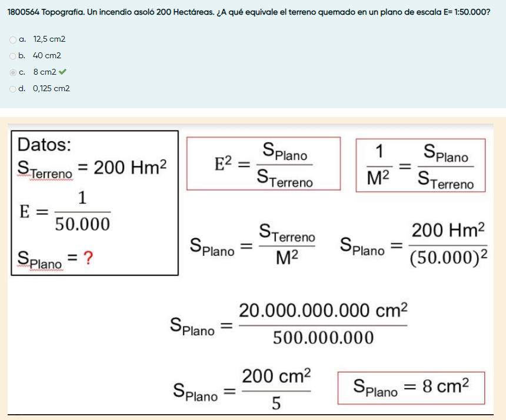Click the 20.000.000.000 cm² numerator
The image size is (506, 420).
click(x=322, y=311)
